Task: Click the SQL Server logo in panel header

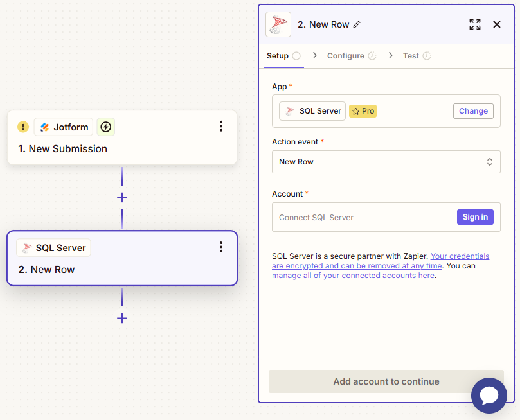Action: tap(278, 24)
